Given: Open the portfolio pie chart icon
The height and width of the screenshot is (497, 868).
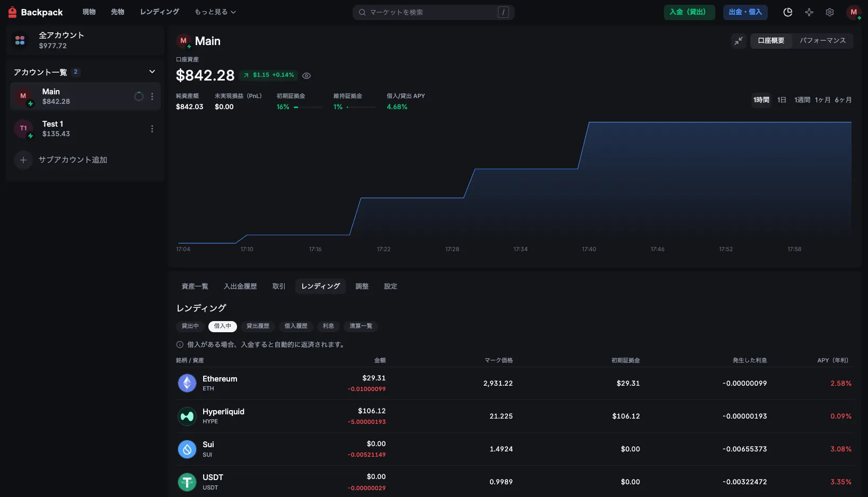Looking at the screenshot, I should click(x=787, y=12).
